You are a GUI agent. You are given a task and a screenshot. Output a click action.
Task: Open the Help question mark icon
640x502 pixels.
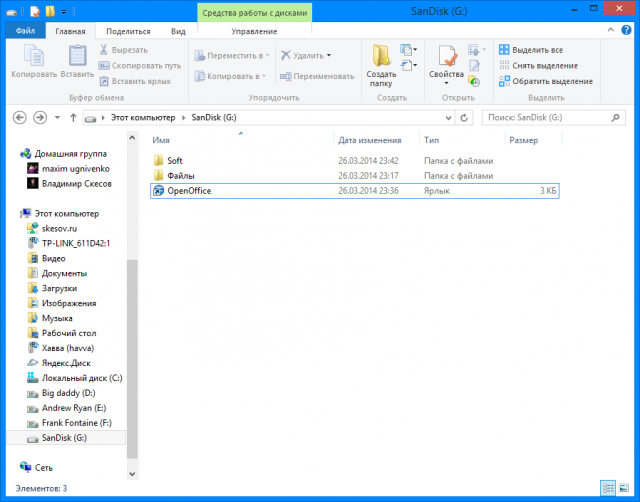(x=626, y=30)
